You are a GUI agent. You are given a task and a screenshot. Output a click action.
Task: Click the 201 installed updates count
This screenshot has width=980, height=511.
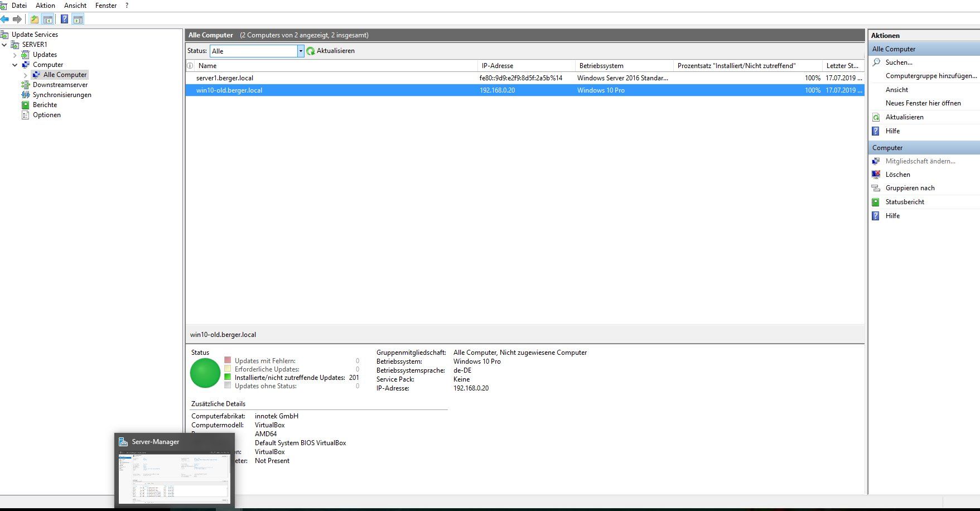(354, 378)
